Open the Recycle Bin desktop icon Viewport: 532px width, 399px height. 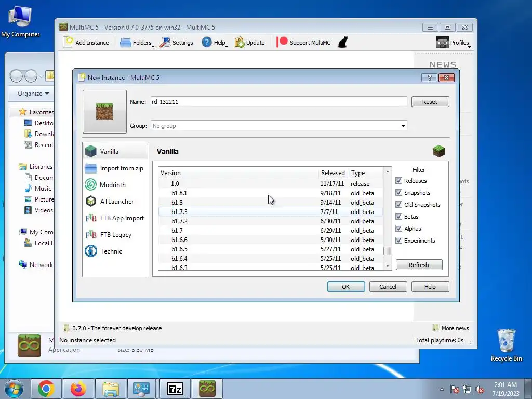click(x=506, y=345)
